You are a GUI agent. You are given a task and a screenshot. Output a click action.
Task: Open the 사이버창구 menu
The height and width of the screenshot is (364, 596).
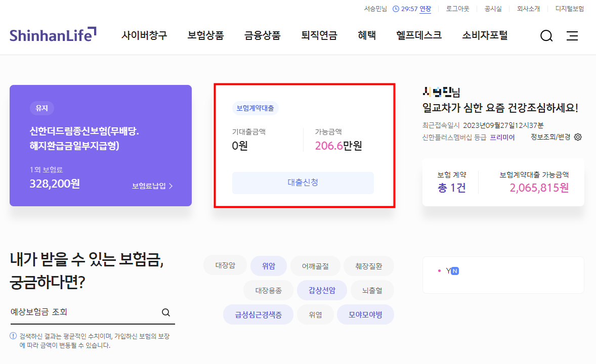[x=144, y=35]
